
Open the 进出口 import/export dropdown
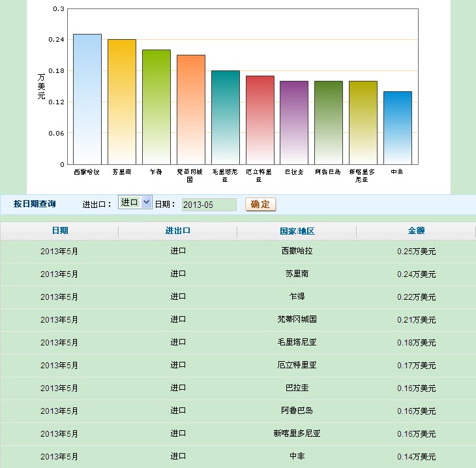[135, 203]
